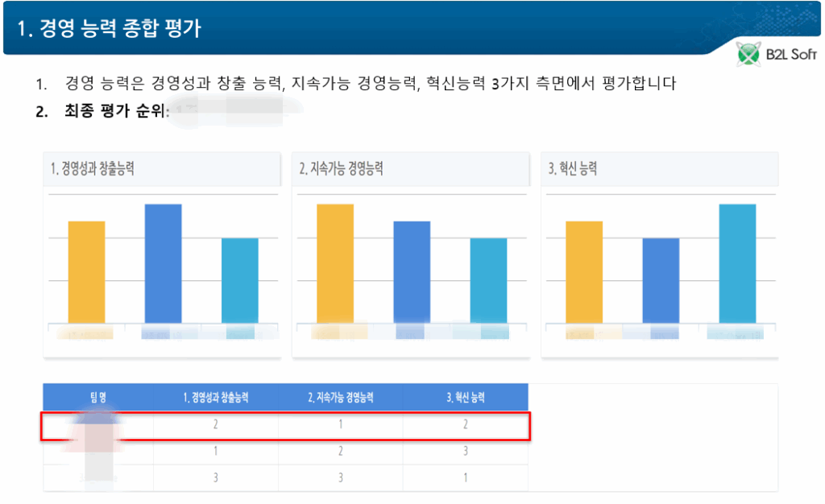Select the '3. 혁신 능력' table column header
Screen dimensions: 825x504
click(466, 397)
